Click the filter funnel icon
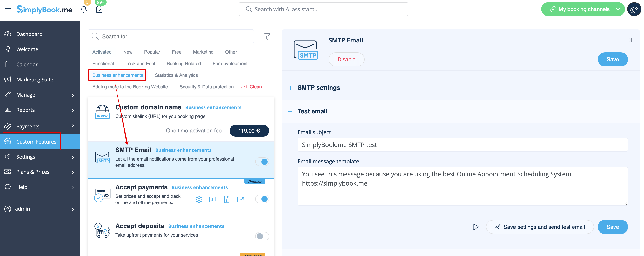 pos(267,36)
